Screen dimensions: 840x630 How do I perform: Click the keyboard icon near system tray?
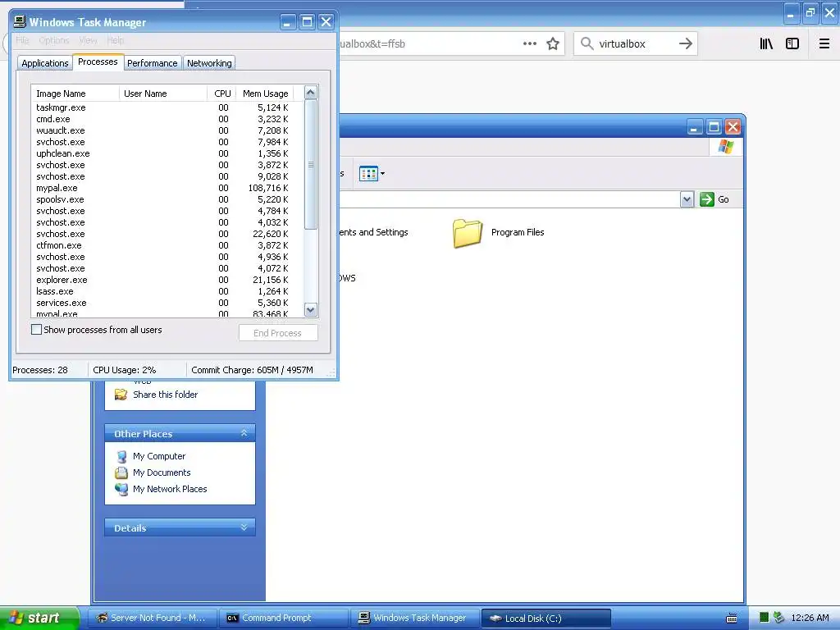click(731, 619)
